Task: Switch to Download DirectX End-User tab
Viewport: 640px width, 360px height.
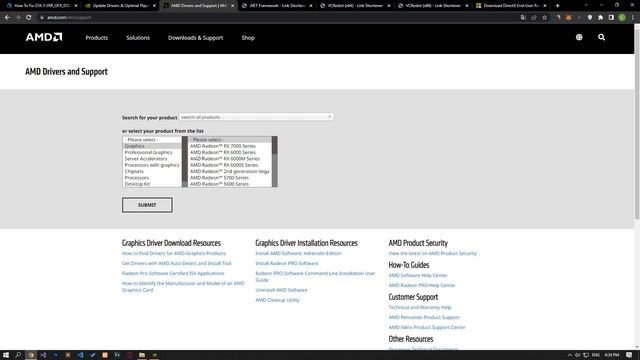Action: pyautogui.click(x=510, y=6)
